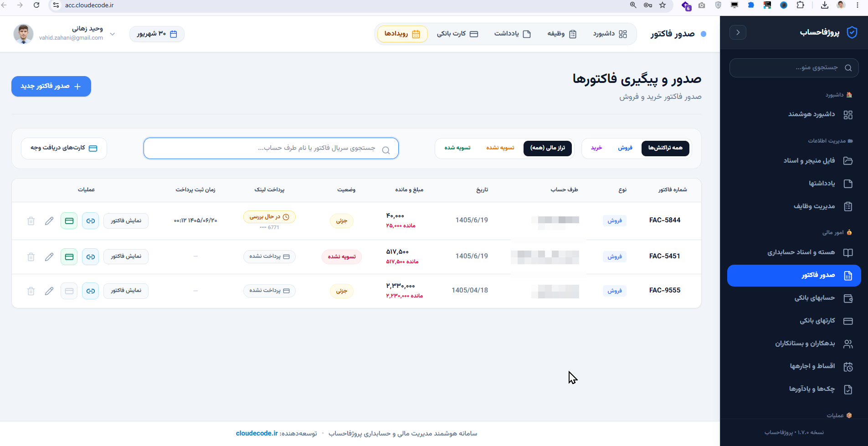
Task: Delete invoice FAC-9555 with trash icon
Action: pyautogui.click(x=31, y=291)
